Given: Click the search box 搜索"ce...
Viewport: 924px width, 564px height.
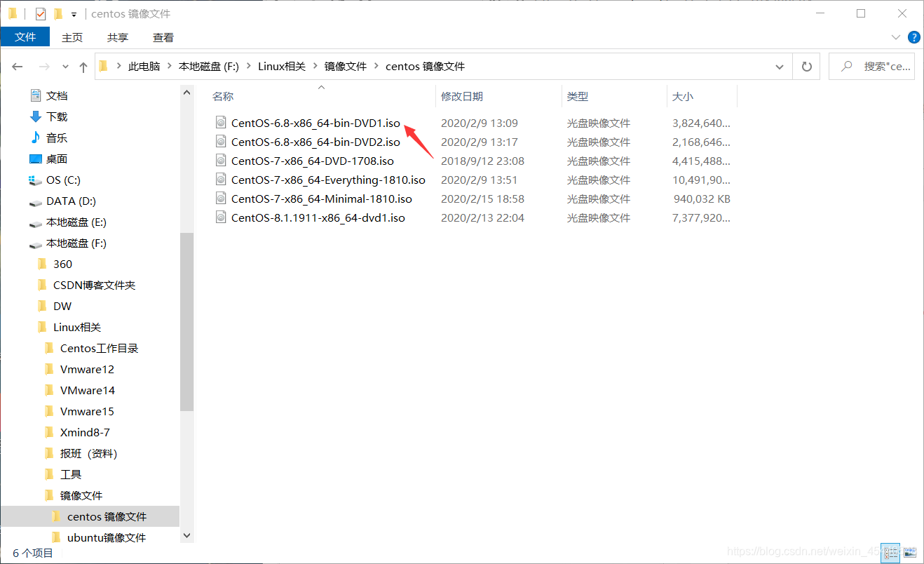Looking at the screenshot, I should coord(871,67).
